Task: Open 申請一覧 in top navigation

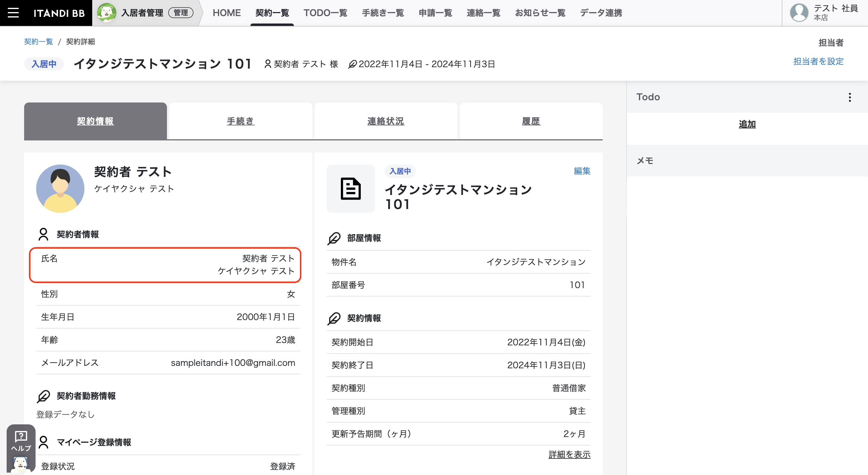Action: pyautogui.click(x=435, y=13)
